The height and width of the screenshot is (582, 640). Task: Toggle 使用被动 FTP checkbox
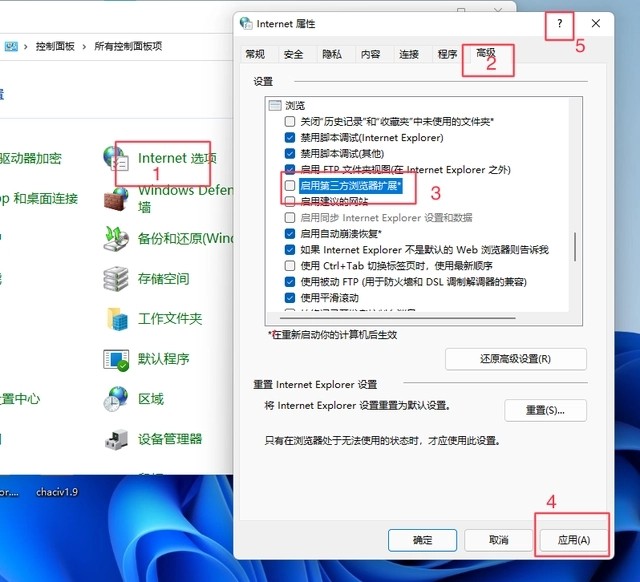coord(290,282)
